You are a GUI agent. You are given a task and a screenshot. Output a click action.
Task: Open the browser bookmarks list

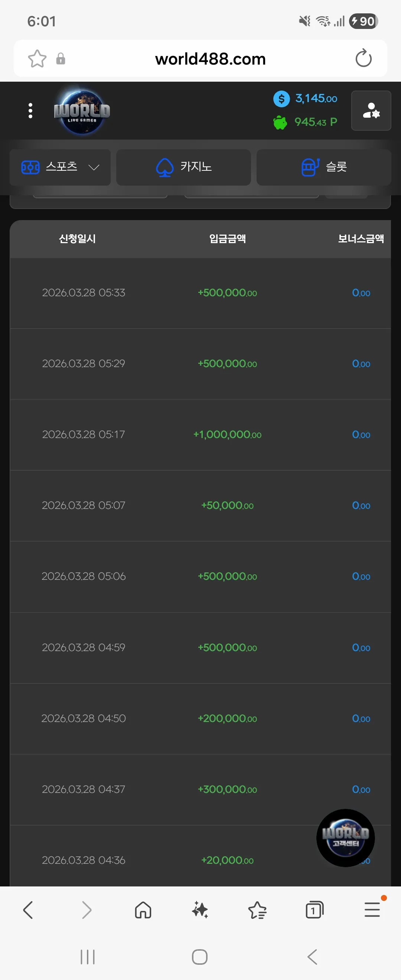click(x=258, y=910)
